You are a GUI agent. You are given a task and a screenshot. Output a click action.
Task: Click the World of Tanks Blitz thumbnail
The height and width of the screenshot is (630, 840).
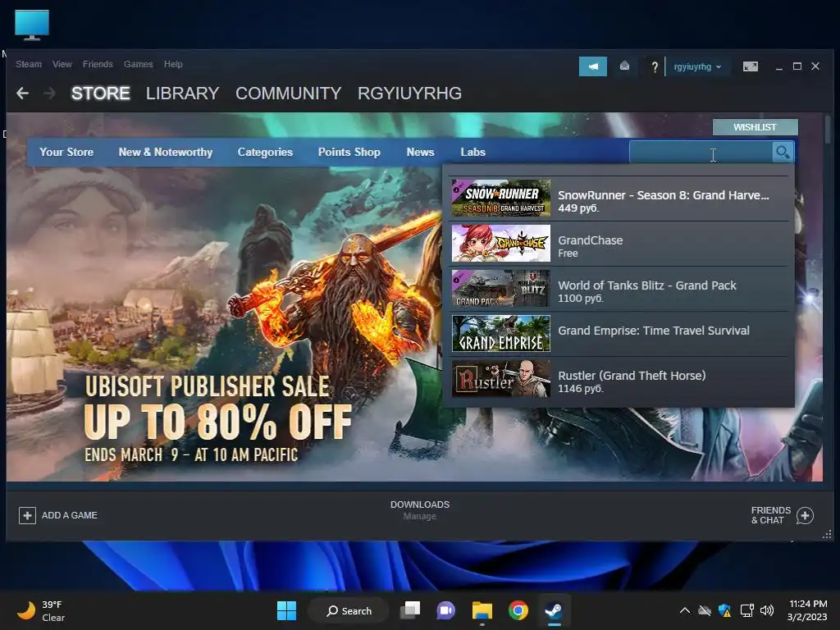pos(501,288)
